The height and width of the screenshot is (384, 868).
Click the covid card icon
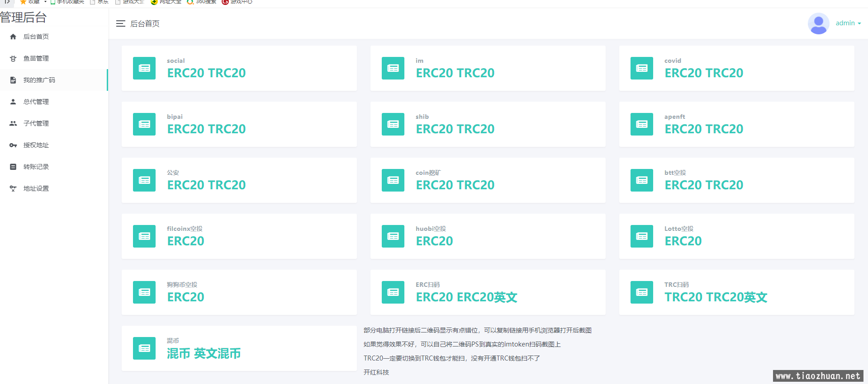(x=642, y=68)
